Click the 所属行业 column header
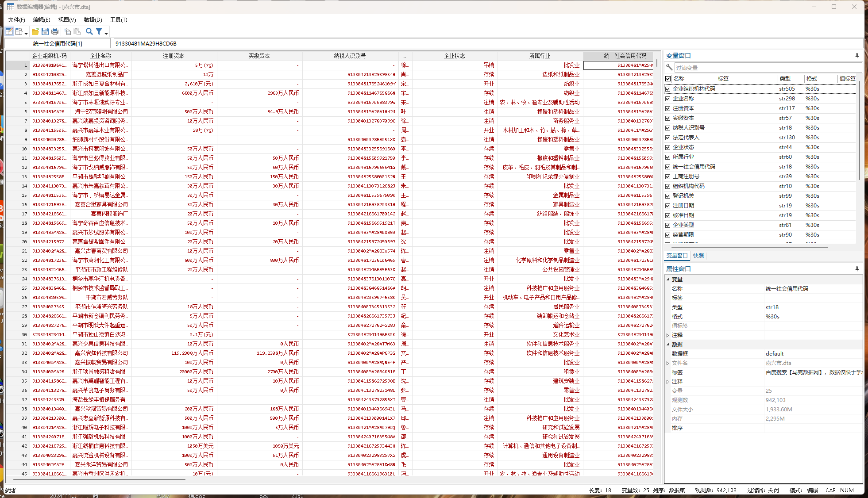Image resolution: width=868 pixels, height=498 pixels. pos(540,56)
